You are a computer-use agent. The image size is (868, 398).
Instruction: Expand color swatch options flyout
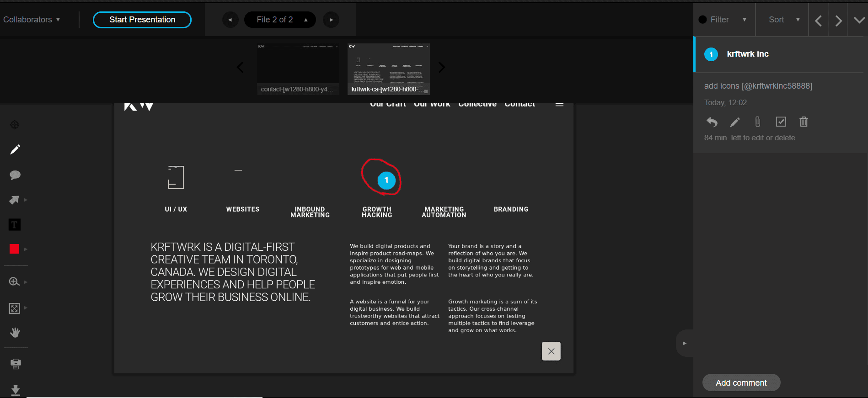click(26, 249)
